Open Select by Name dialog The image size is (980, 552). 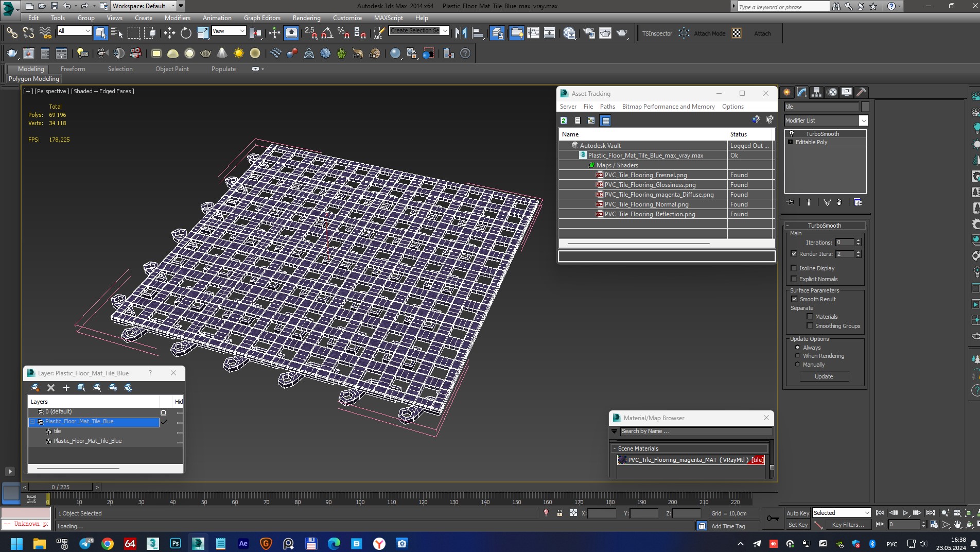click(117, 33)
